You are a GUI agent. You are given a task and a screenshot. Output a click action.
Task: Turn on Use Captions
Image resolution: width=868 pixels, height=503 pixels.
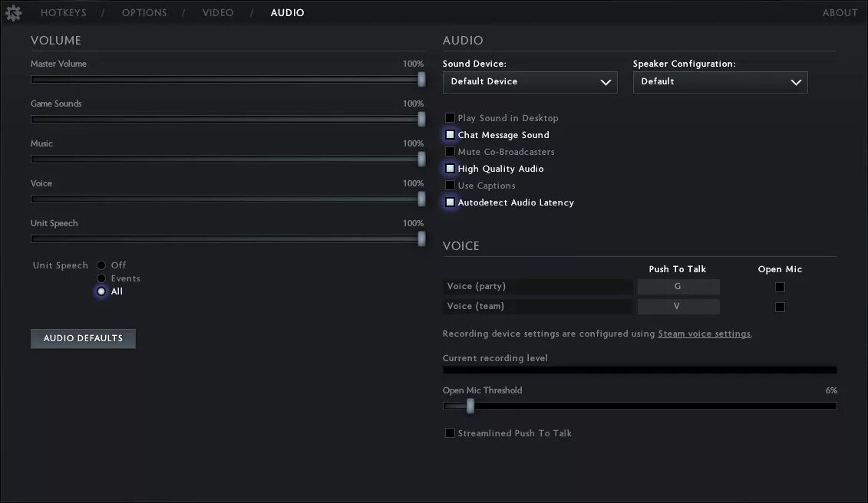click(x=451, y=186)
